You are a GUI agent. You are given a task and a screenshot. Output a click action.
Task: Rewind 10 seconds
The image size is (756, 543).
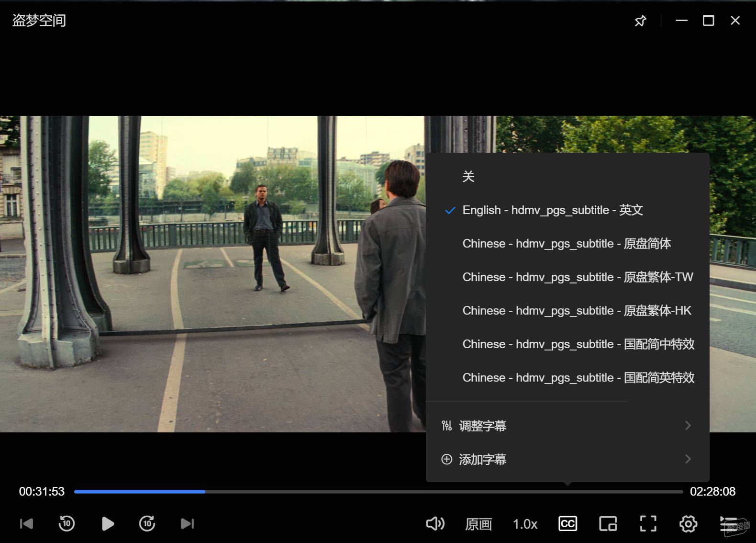67,523
